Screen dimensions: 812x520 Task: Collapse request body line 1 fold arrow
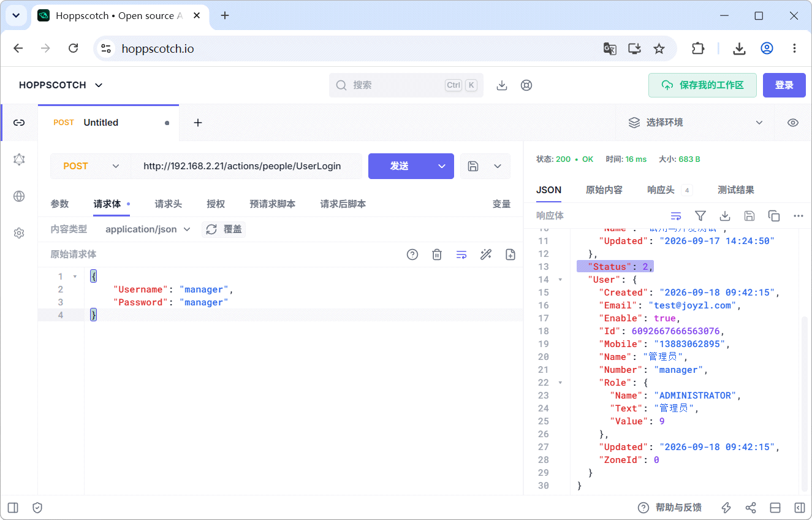(x=75, y=277)
